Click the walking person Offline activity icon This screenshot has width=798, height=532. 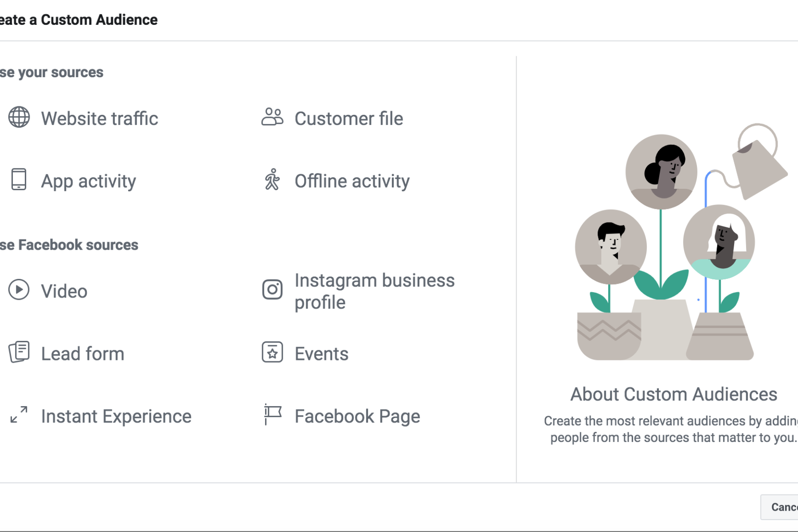click(272, 180)
